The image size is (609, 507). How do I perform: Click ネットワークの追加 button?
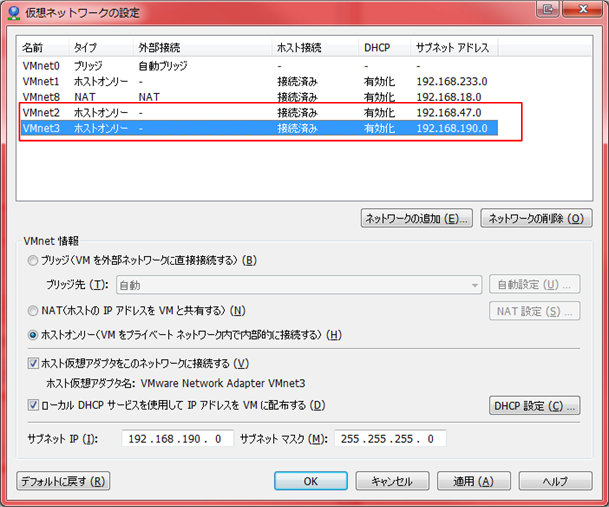tap(417, 219)
